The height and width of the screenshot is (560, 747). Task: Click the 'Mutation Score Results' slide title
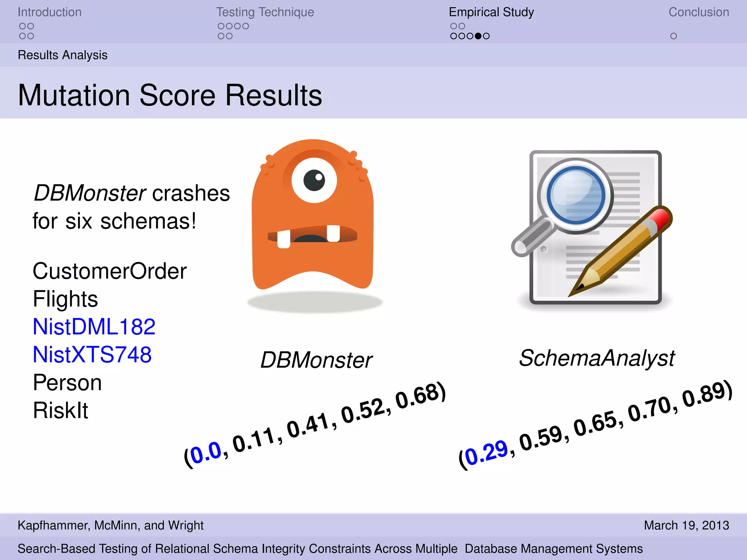170,95
